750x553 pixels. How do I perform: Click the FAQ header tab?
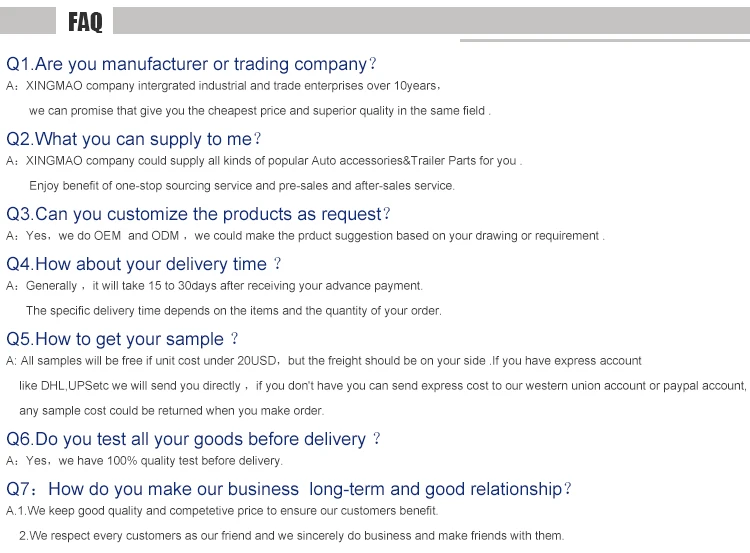pyautogui.click(x=85, y=20)
